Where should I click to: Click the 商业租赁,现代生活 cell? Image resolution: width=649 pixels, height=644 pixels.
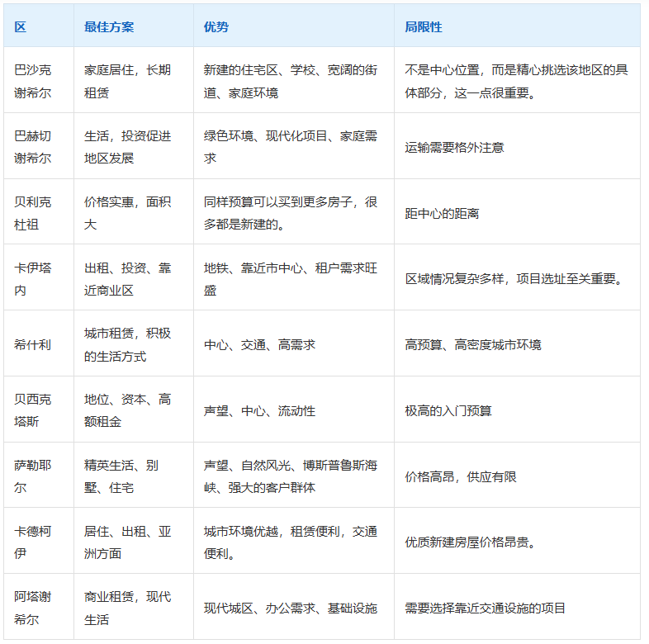pos(134,607)
